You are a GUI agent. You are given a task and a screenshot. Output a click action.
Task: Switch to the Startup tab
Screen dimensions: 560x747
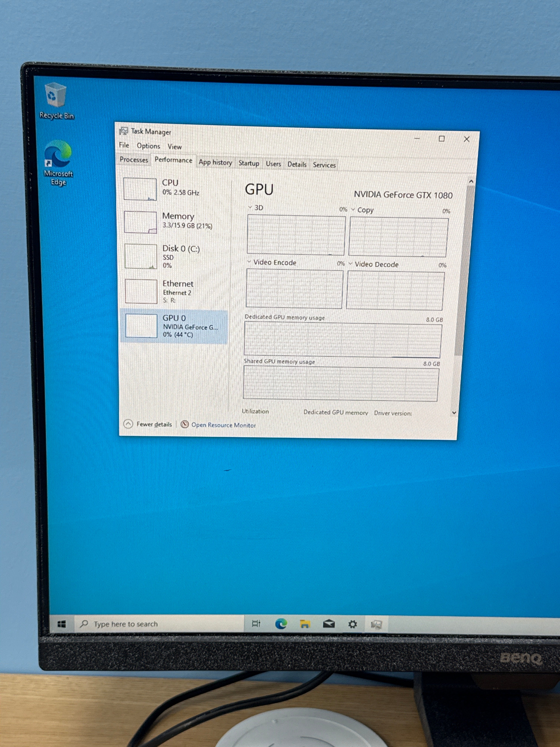(x=249, y=163)
